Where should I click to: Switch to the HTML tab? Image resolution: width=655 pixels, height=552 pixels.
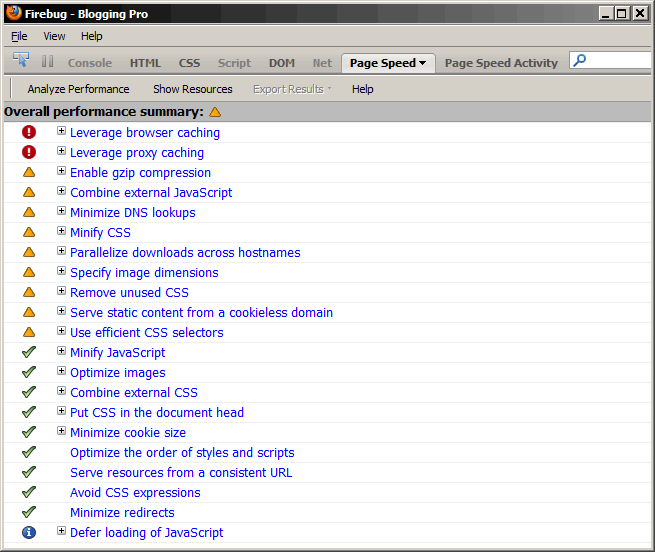pyautogui.click(x=145, y=63)
